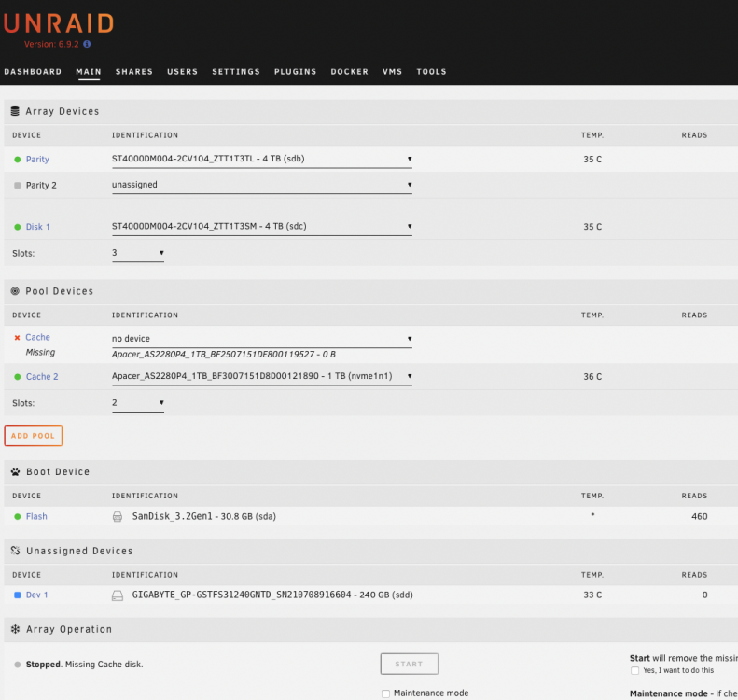
Task: Check 'Yes, I want to do this'
Action: 635,670
